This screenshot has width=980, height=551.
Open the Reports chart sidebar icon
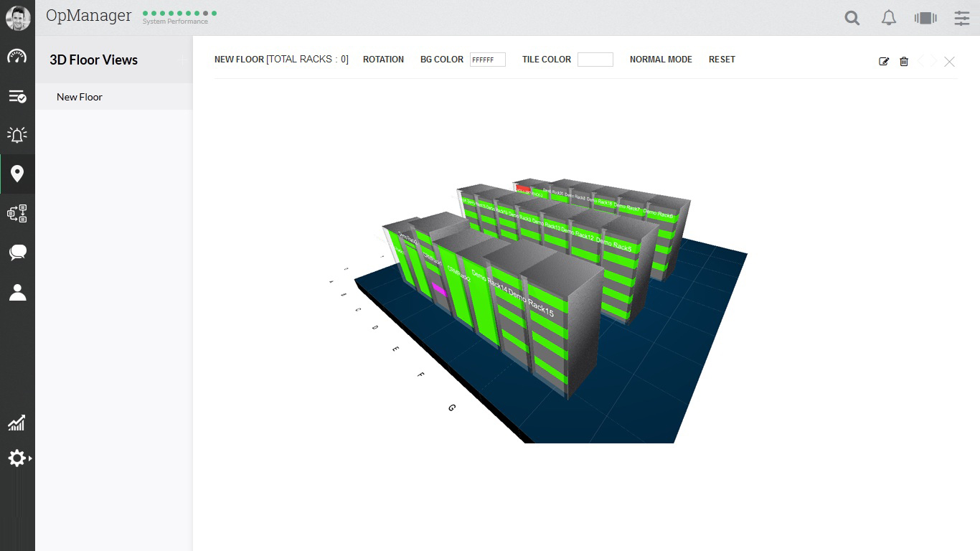[17, 423]
